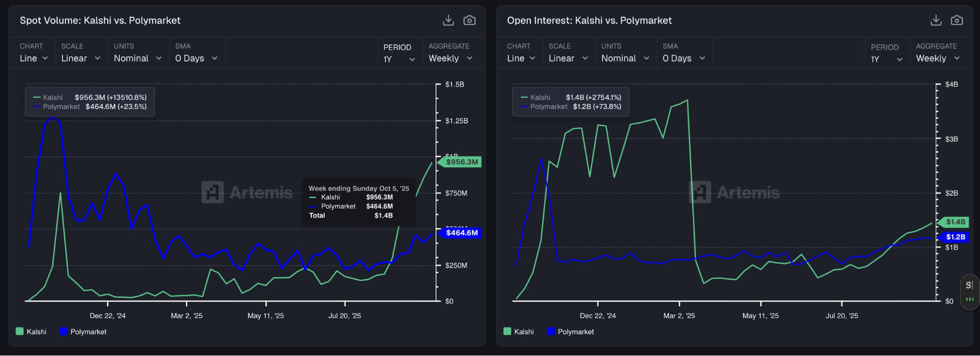
Task: Toggle Kalshi series in Open Interest legend
Action: tap(519, 332)
